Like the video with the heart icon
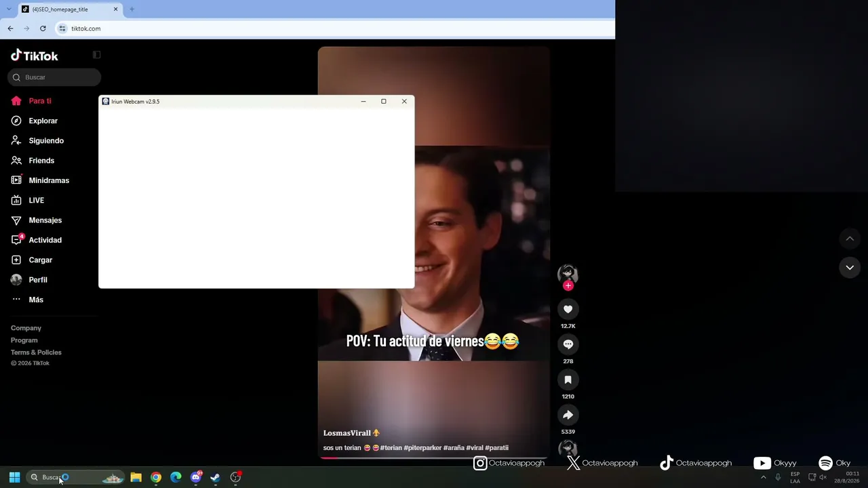Screen dimensions: 868x488 click(568, 309)
